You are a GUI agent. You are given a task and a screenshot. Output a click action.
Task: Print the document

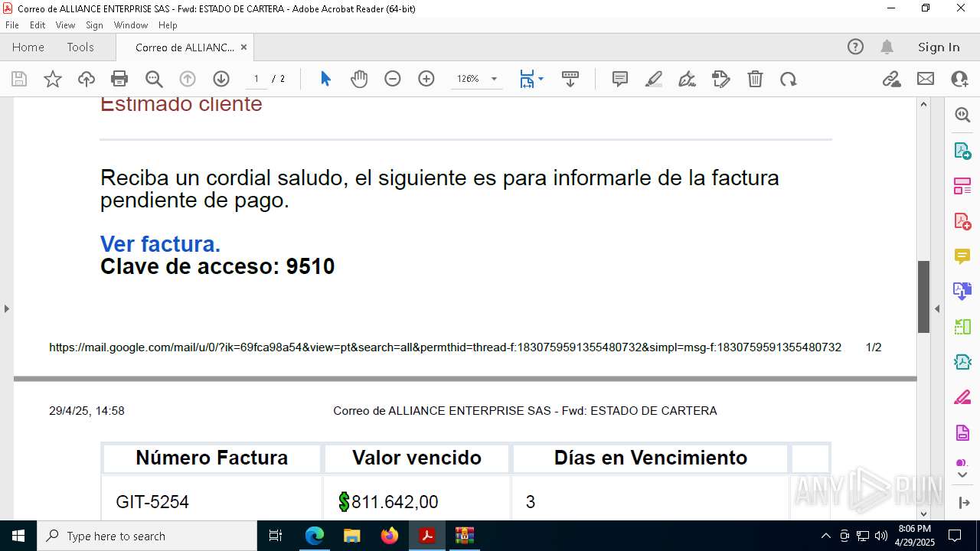point(119,79)
